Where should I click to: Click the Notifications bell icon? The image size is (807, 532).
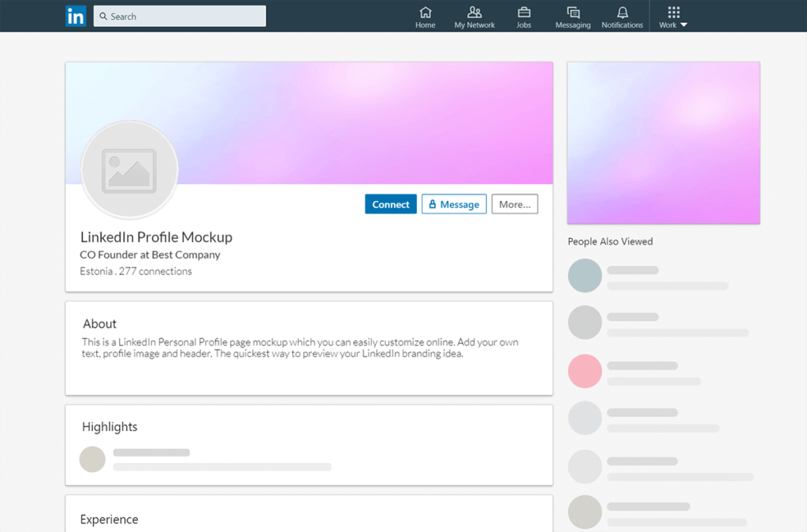point(622,12)
